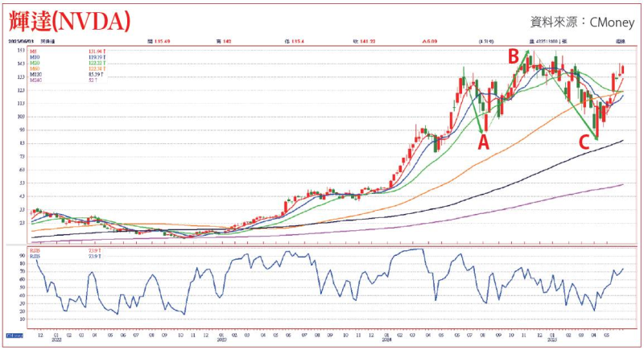The image size is (644, 350).
Task: Select the M240 moving average legend entry
Action: (x=36, y=81)
